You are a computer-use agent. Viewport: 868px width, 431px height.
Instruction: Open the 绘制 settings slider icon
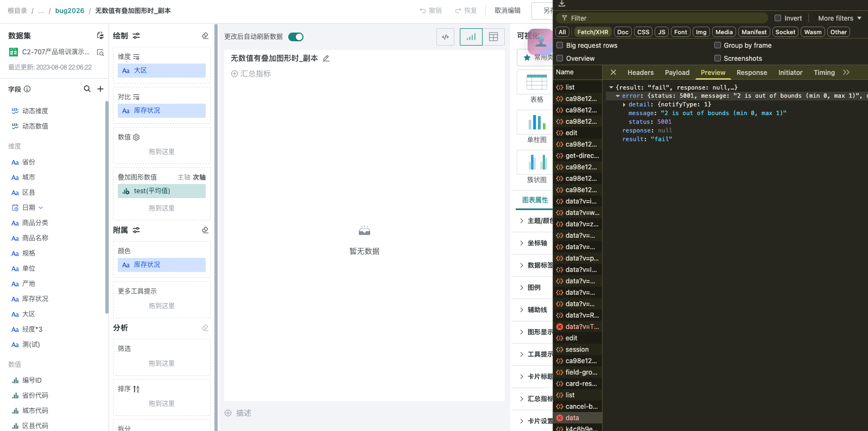[x=136, y=35]
